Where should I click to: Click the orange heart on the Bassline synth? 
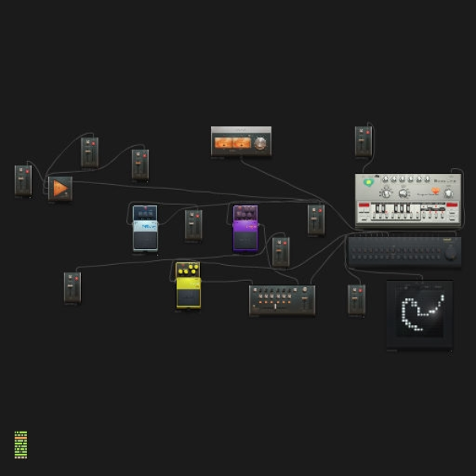436,191
